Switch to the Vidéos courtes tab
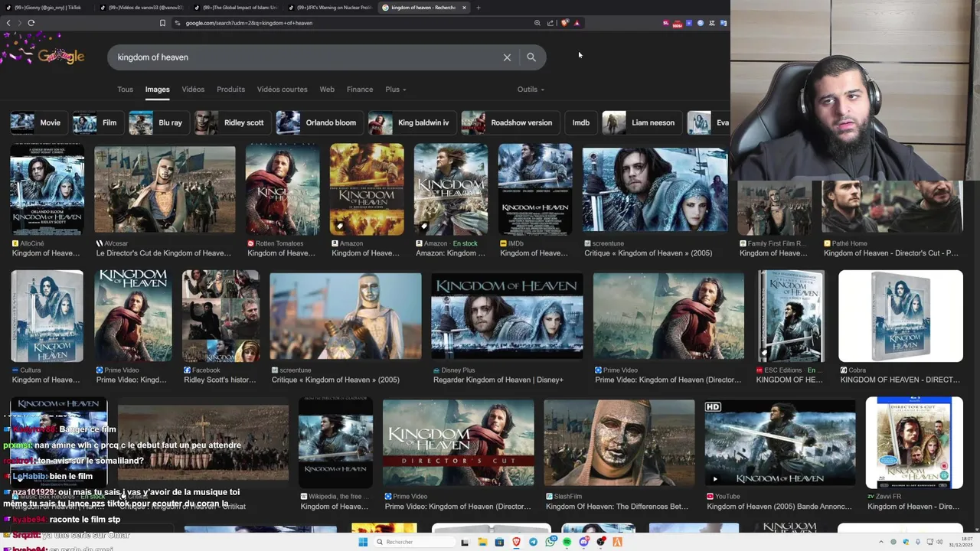The image size is (980, 551). click(x=282, y=90)
